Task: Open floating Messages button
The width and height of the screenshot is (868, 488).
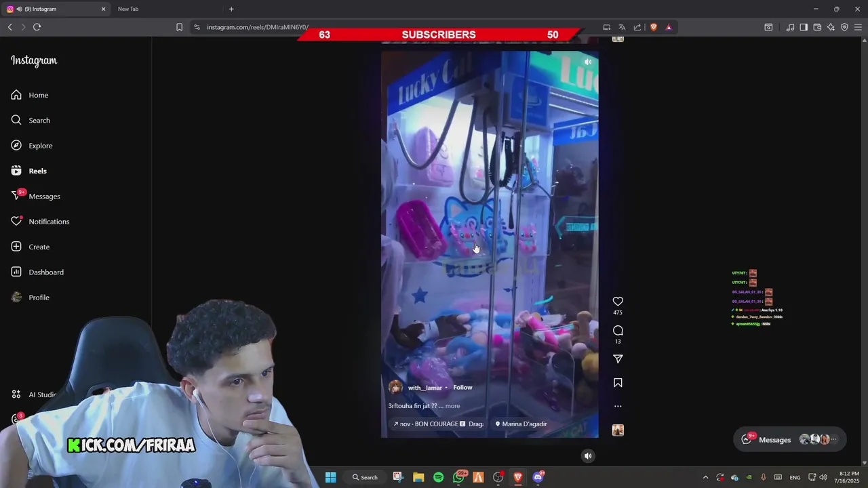Action: 790,439
